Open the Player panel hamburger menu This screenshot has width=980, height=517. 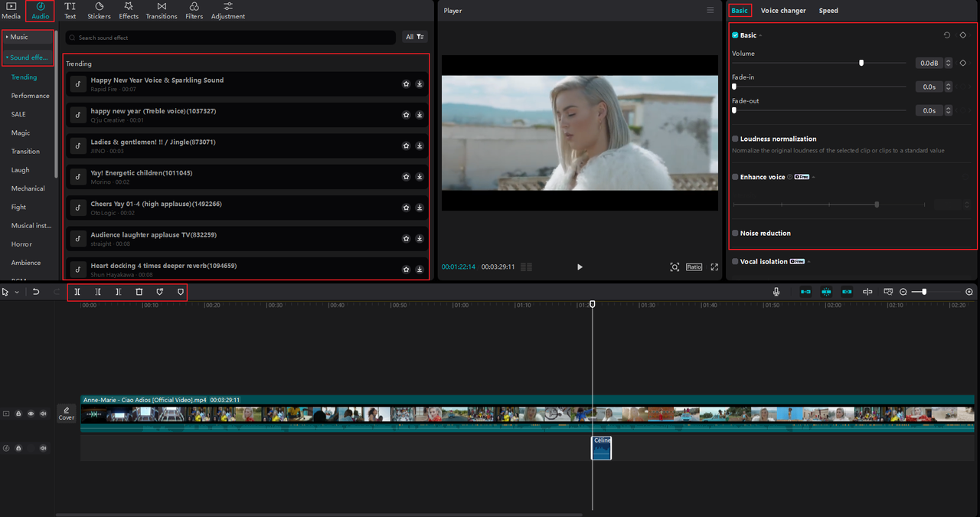click(x=710, y=11)
